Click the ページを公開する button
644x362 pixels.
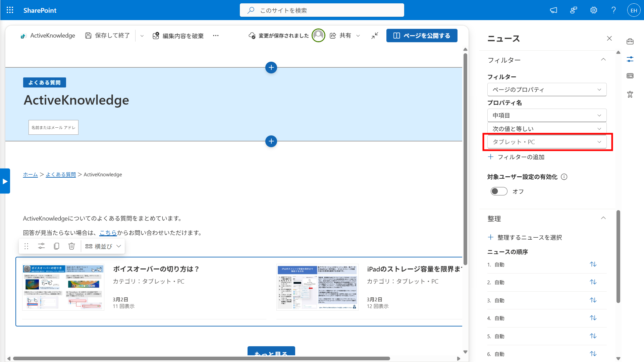click(422, 36)
